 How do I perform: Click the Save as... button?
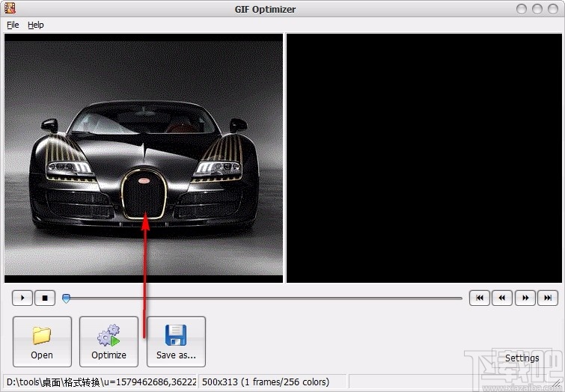tap(176, 342)
